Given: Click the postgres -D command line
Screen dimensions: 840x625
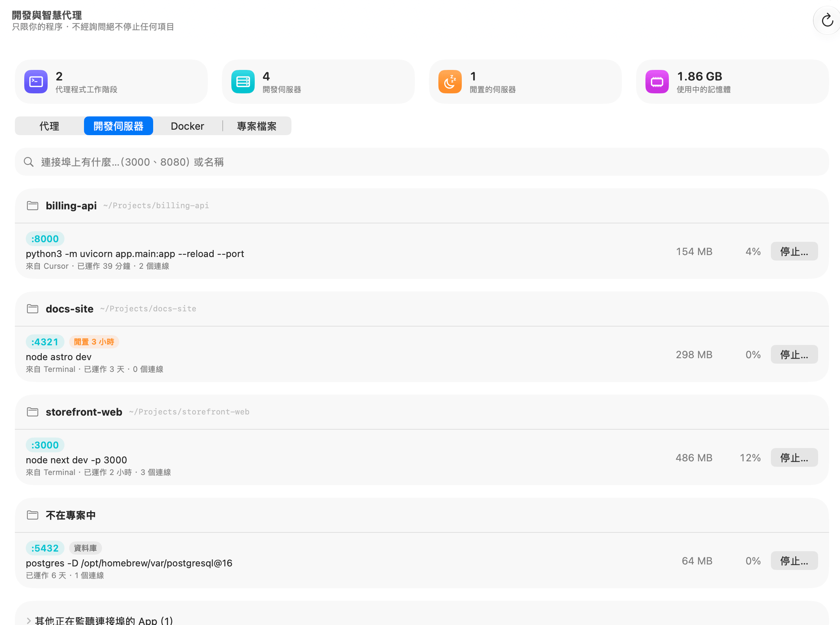Looking at the screenshot, I should tap(129, 563).
